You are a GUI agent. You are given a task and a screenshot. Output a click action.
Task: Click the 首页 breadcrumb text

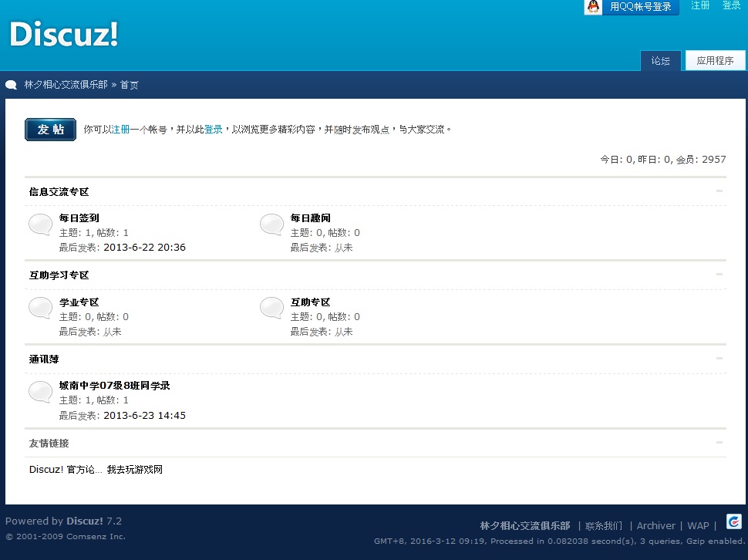click(130, 84)
